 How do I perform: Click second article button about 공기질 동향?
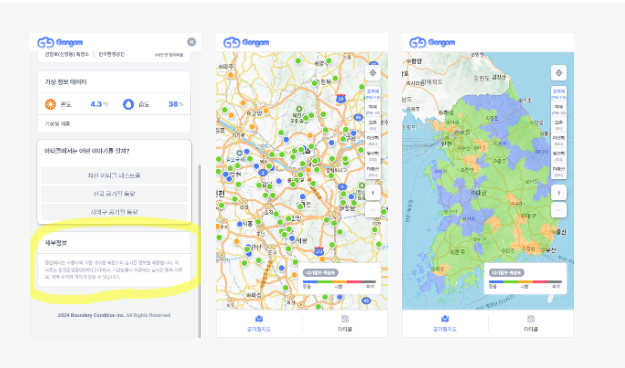(x=114, y=194)
